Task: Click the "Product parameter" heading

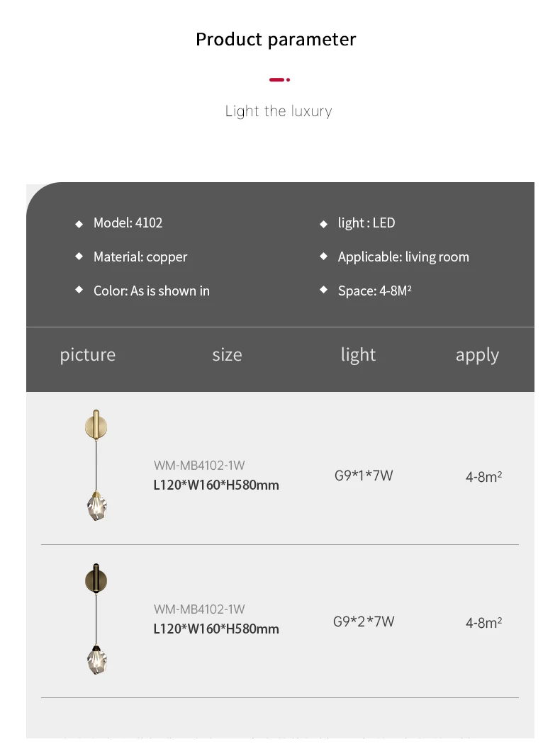Action: point(276,39)
